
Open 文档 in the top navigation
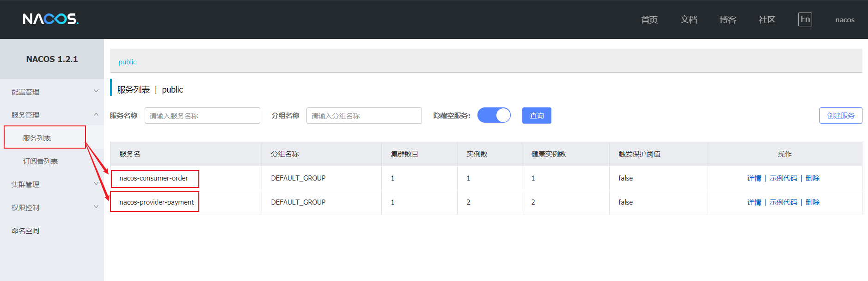[689, 19]
